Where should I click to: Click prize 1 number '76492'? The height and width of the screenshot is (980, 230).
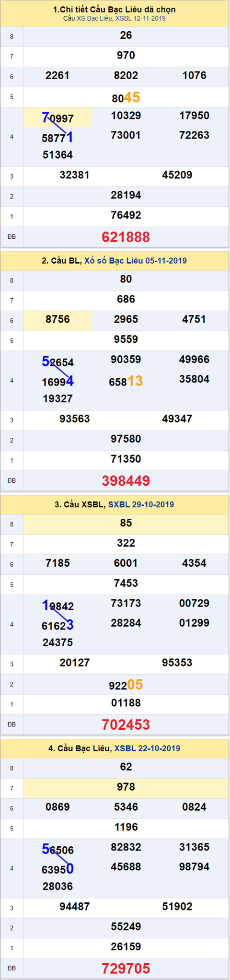tap(126, 215)
